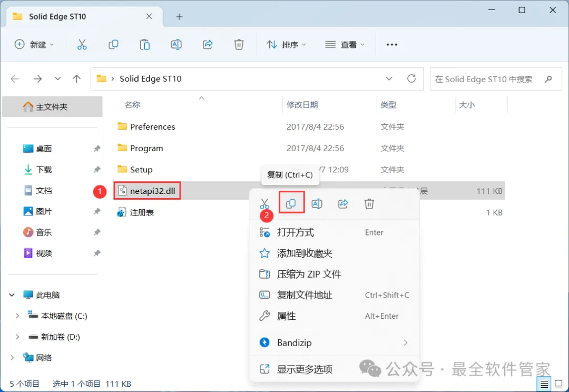The height and width of the screenshot is (392, 569).
Task: Expand address bar history dropdown
Action: (x=389, y=79)
